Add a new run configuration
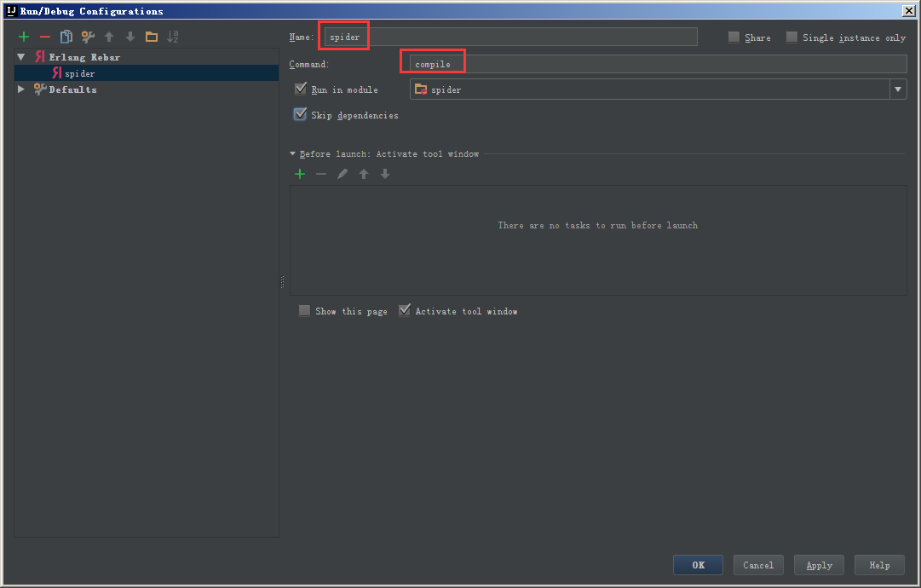This screenshot has width=921, height=588. click(23, 37)
